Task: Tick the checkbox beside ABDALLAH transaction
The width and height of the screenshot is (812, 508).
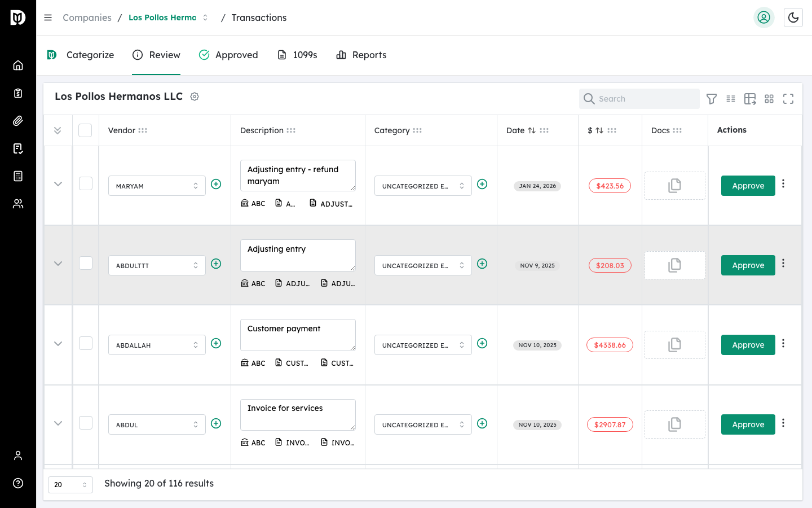Action: pyautogui.click(x=85, y=343)
